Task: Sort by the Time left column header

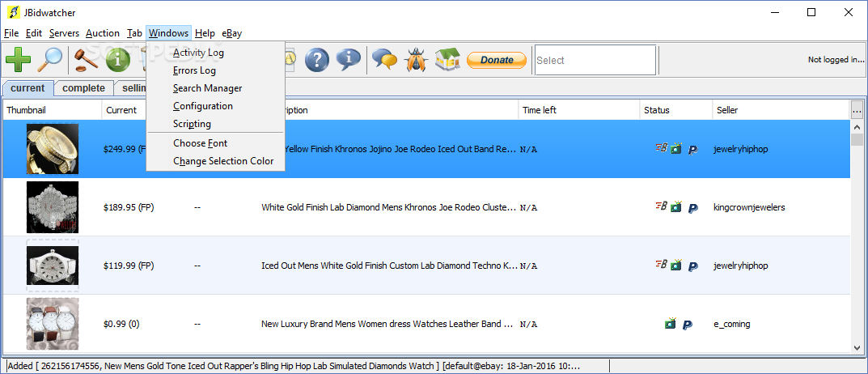Action: coord(579,110)
